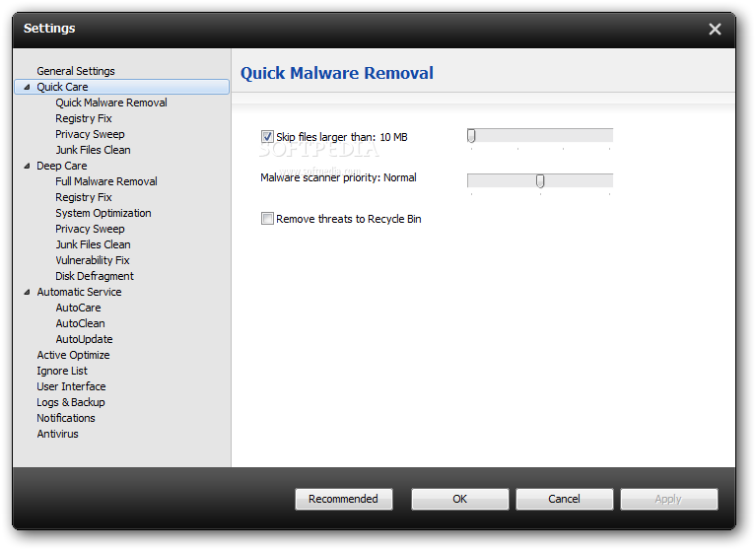Image resolution: width=756 pixels, height=550 pixels.
Task: Open AutoUpdate settings
Action: click(84, 339)
